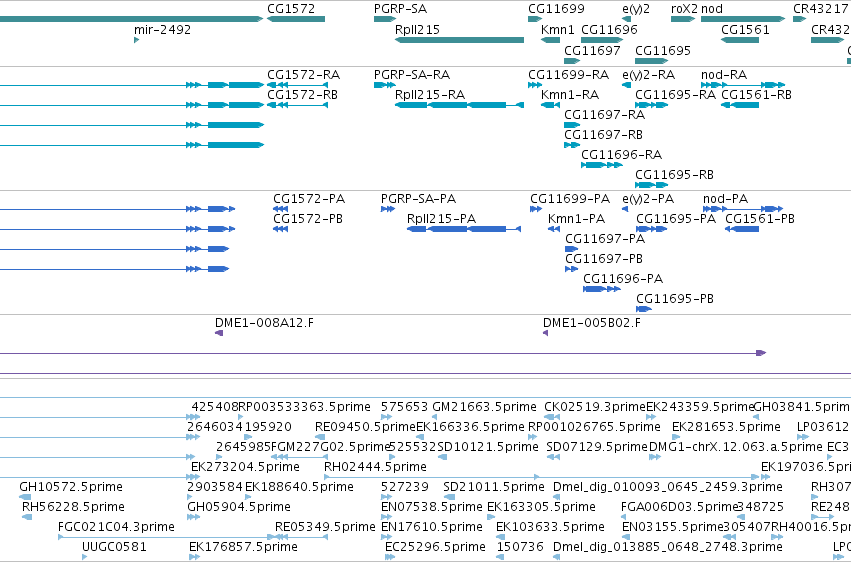Screen dimensions: 851x562
Task: Click the CG11696-PA protein label
Action: point(623,279)
